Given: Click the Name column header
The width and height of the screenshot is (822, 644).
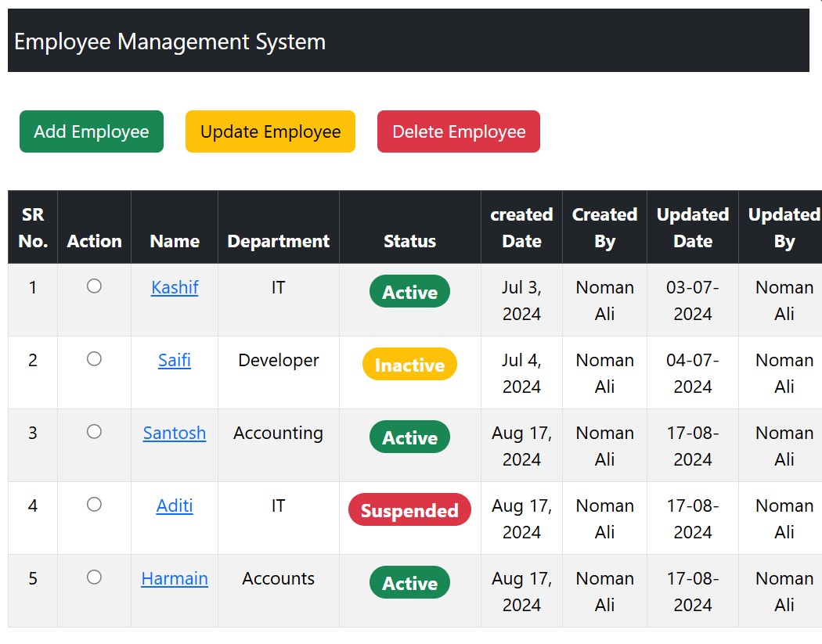Looking at the screenshot, I should coord(175,241).
